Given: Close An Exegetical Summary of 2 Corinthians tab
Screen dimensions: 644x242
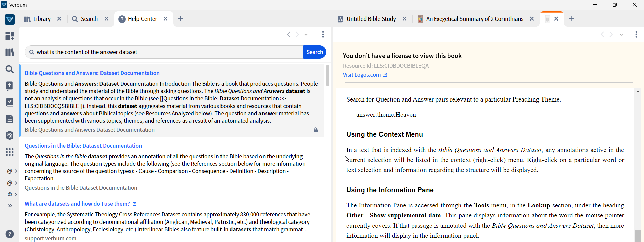Looking at the screenshot, I should click(532, 19).
